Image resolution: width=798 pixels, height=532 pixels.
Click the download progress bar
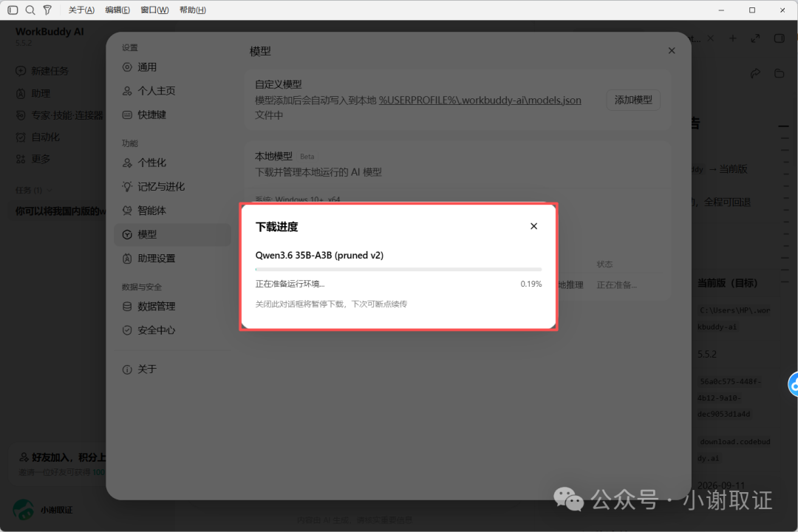(398, 269)
